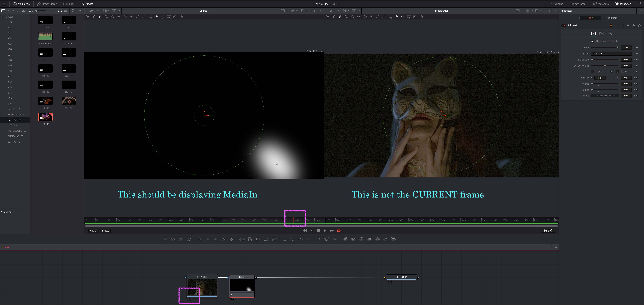Add a Paint brush tool from the toolbar
The width and height of the screenshot is (644, 305).
[189, 239]
